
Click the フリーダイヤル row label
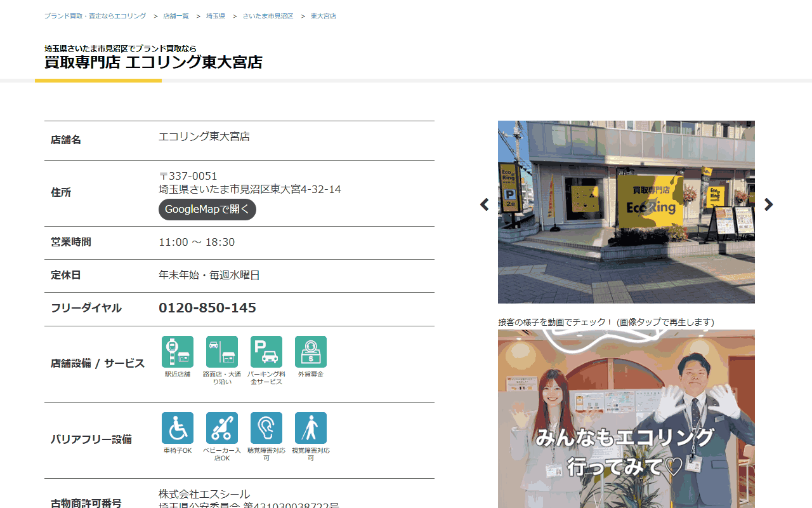tap(86, 308)
